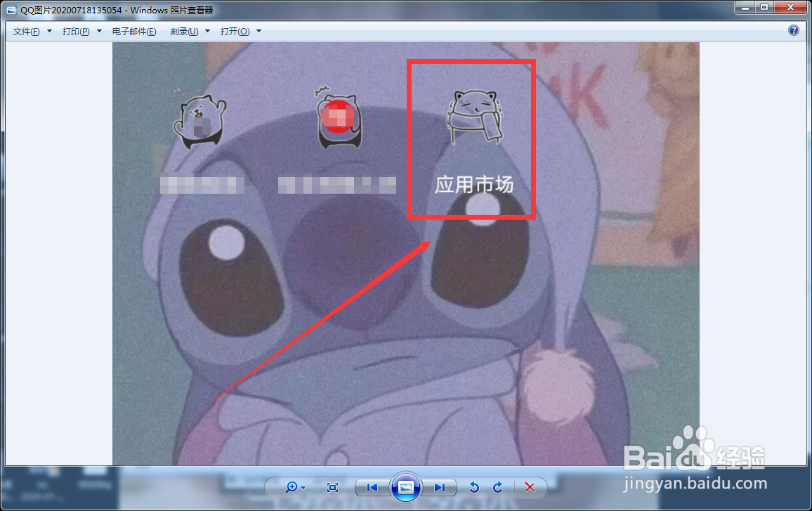Open the 刻录(U) menu
This screenshot has height=511, width=812.
[184, 32]
